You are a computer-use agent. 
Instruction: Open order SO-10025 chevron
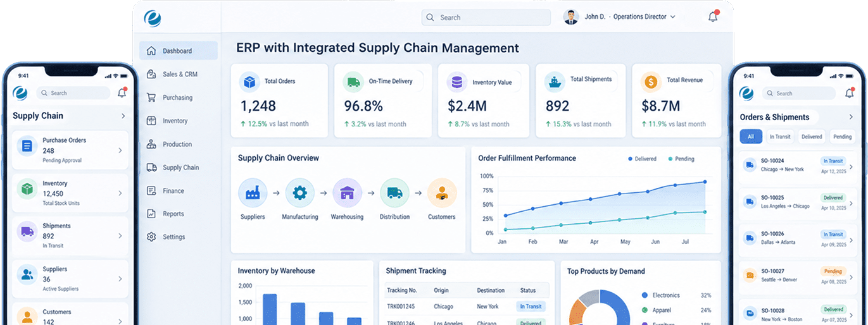851,203
